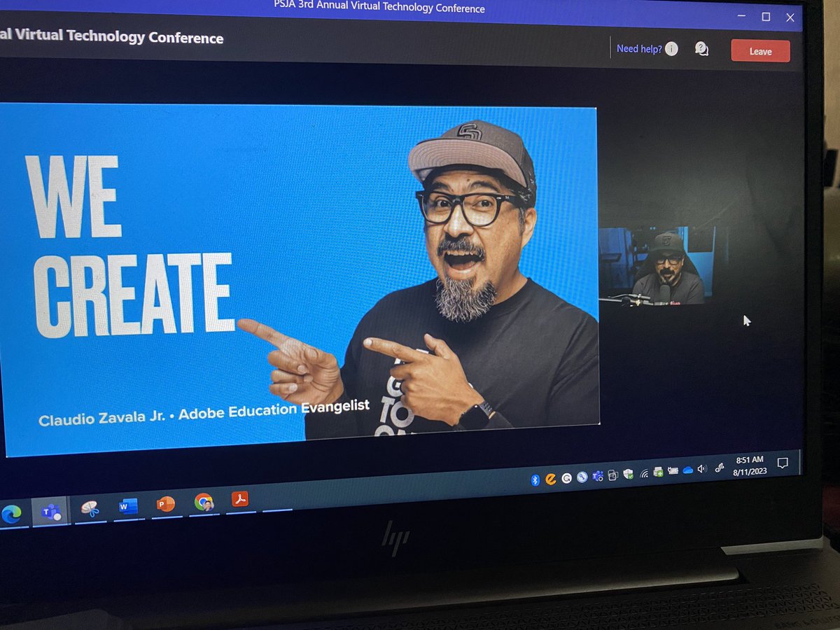
Task: Open Microsoft Word from the taskbar
Action: pyautogui.click(x=128, y=506)
